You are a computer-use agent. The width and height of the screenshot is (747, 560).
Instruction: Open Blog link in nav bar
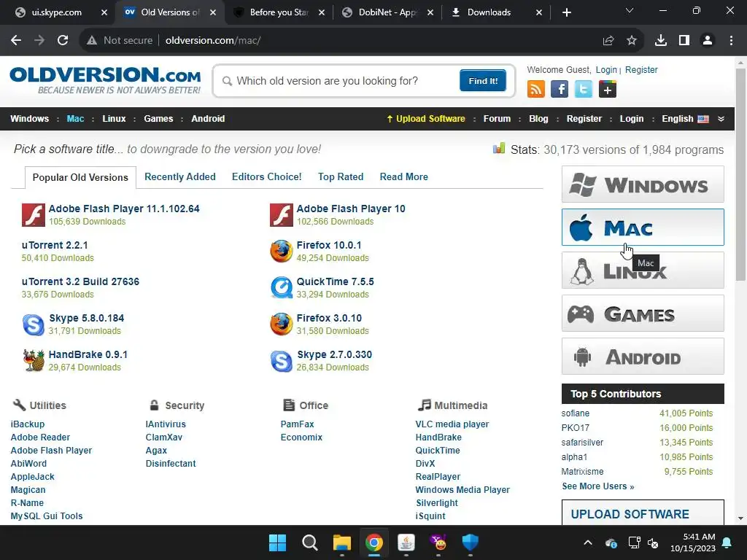click(538, 119)
